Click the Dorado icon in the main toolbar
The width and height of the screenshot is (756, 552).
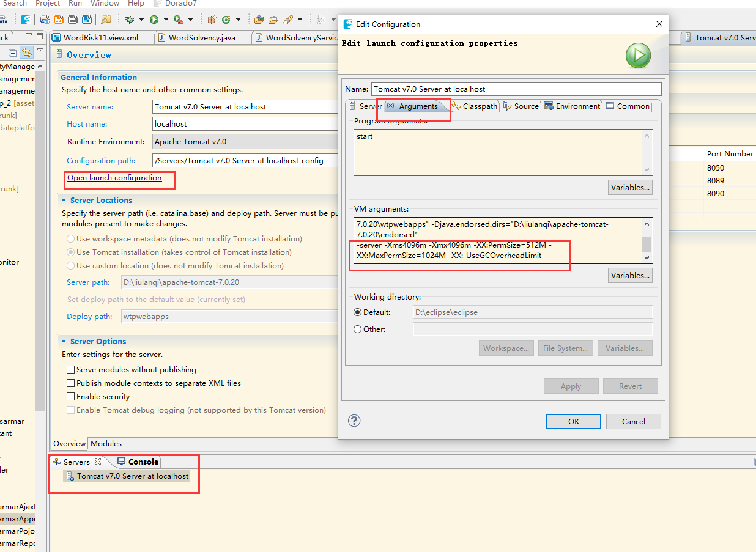pyautogui.click(x=25, y=20)
